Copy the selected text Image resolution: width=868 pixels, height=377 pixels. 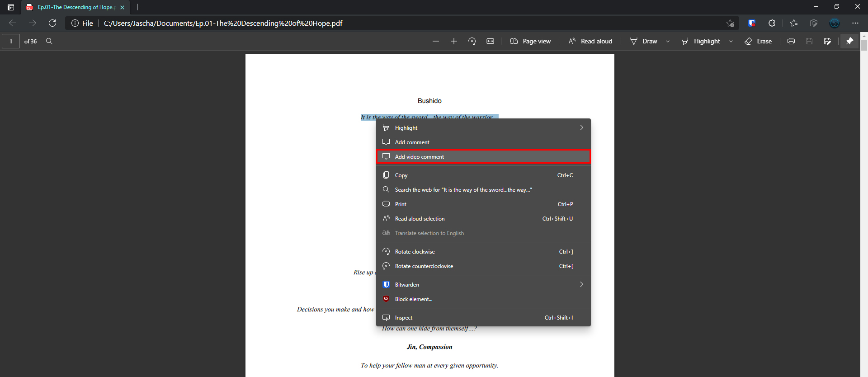click(x=483, y=175)
